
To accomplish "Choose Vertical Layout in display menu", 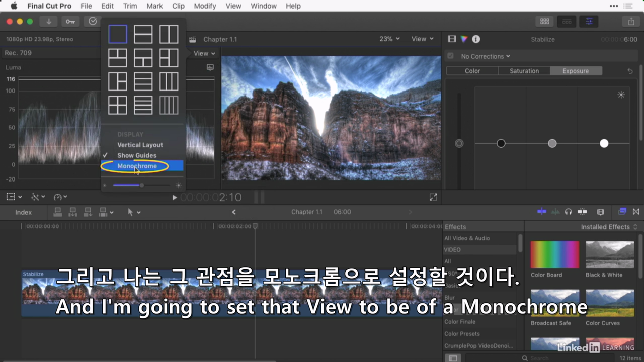I will (140, 145).
